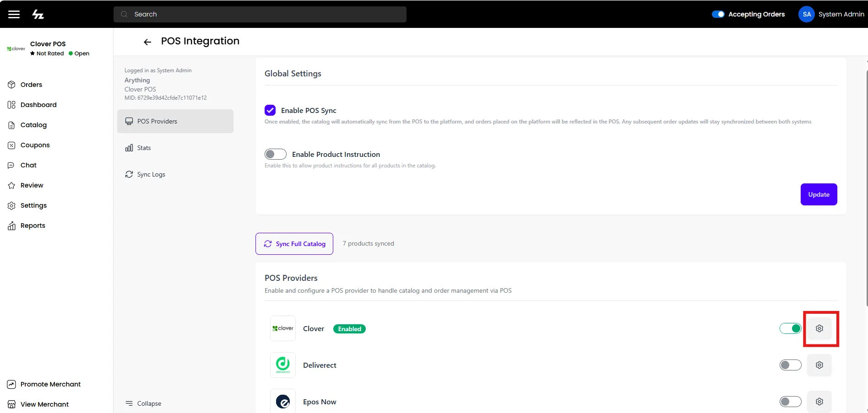Go to Dashboard in the sidebar
Screen dimensions: 868x413
point(32,105)
